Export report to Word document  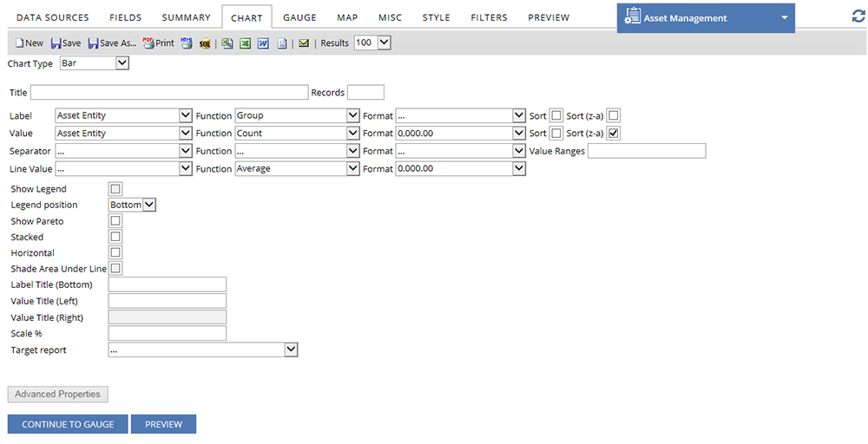point(263,42)
